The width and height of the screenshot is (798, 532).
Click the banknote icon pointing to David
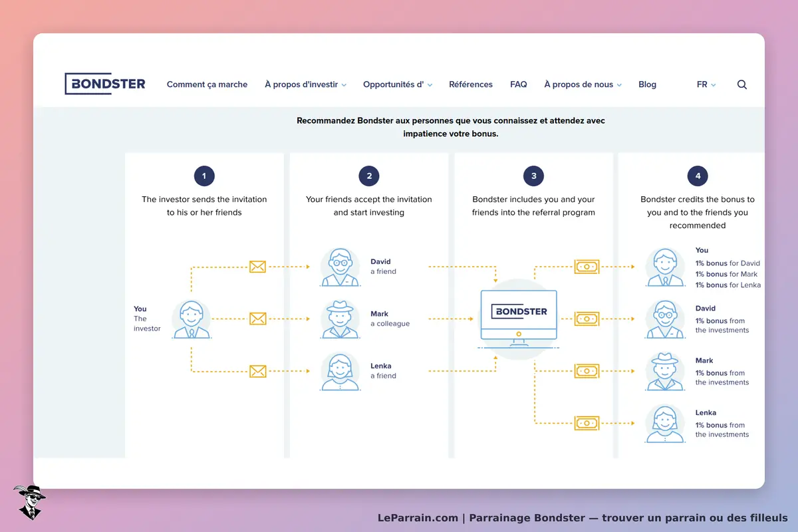click(x=587, y=319)
